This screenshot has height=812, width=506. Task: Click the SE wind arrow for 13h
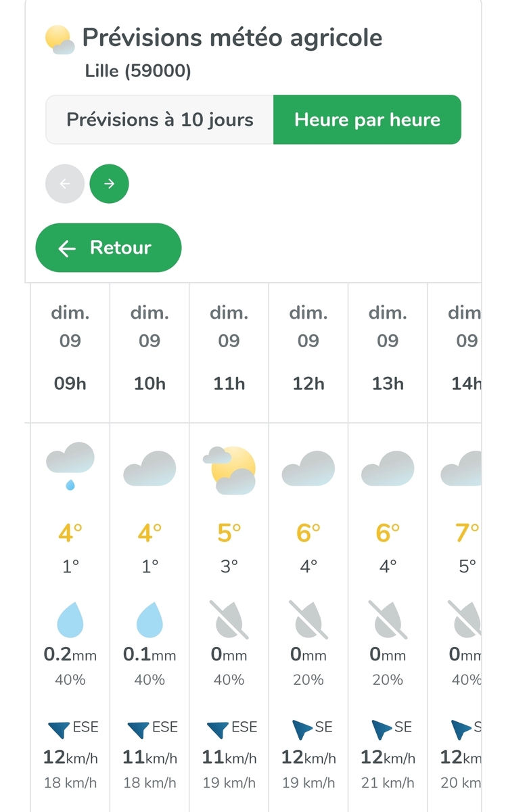382,729
